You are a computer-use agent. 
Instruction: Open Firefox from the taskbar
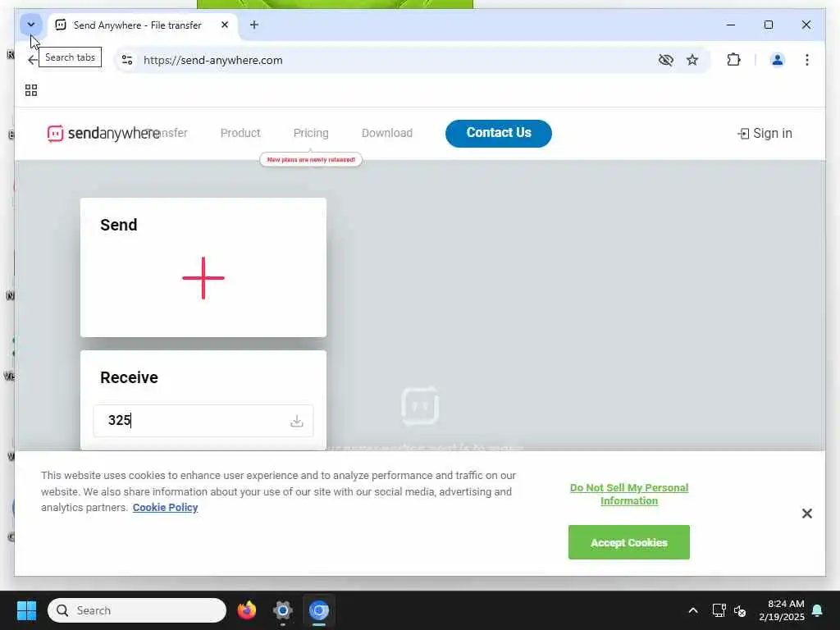click(246, 610)
